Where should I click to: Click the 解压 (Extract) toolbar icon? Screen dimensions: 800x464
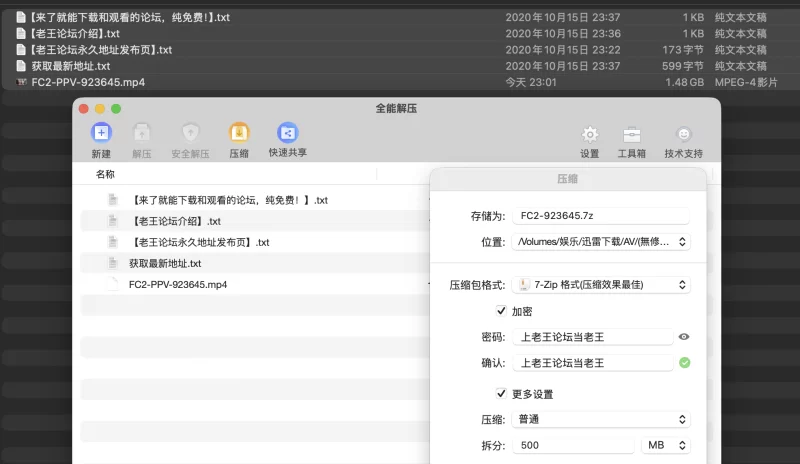pyautogui.click(x=142, y=133)
